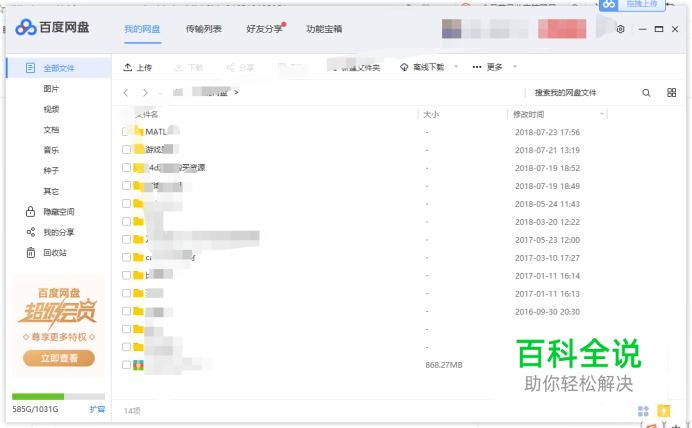Viewport: 692px width, 428px height.
Task: Select checkbox in 2018-03-20 12:22 row
Action: [x=126, y=222]
